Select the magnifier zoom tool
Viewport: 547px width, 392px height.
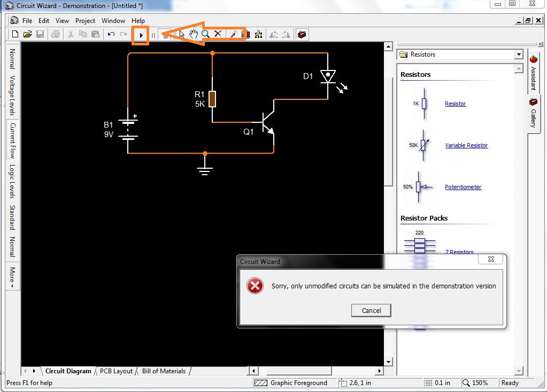[x=206, y=34]
